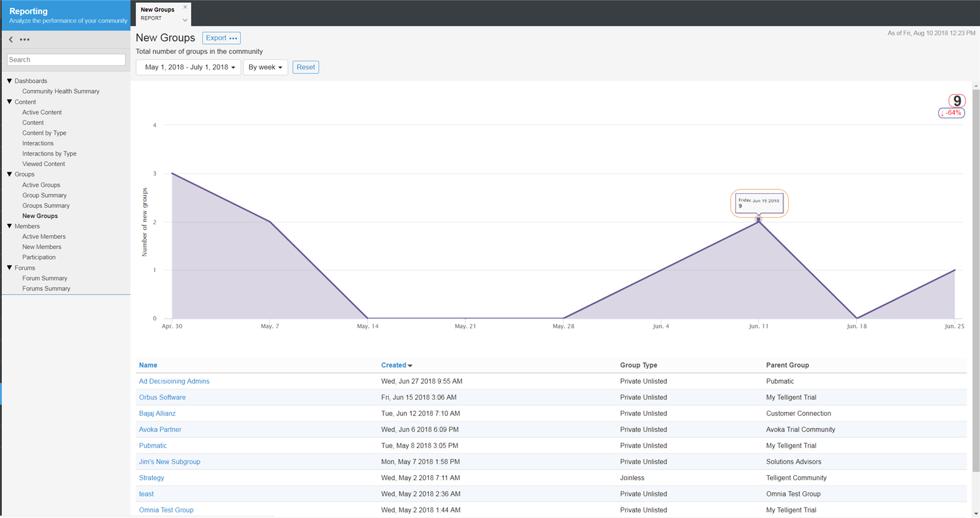Open the Participation report

(39, 257)
